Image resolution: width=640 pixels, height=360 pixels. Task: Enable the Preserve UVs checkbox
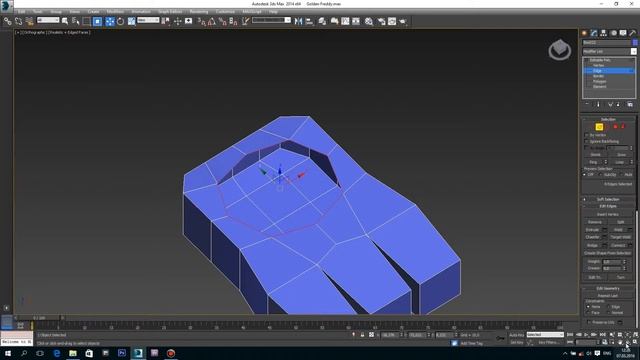[589, 322]
